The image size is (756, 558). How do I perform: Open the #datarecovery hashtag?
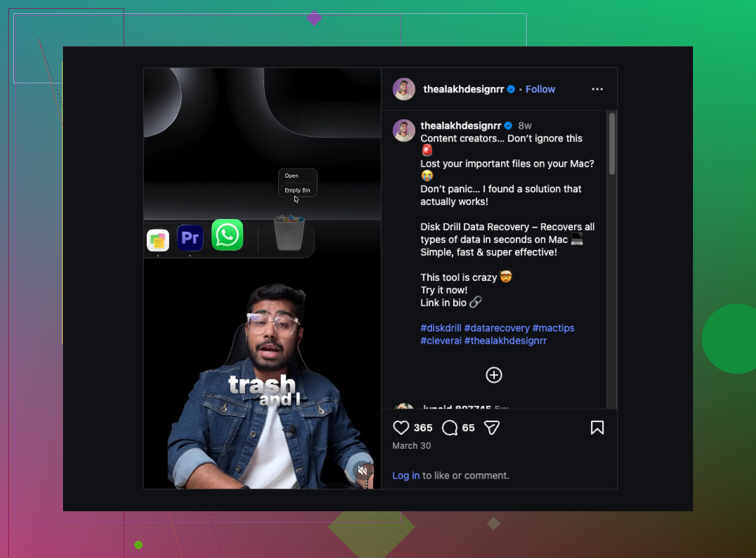497,328
